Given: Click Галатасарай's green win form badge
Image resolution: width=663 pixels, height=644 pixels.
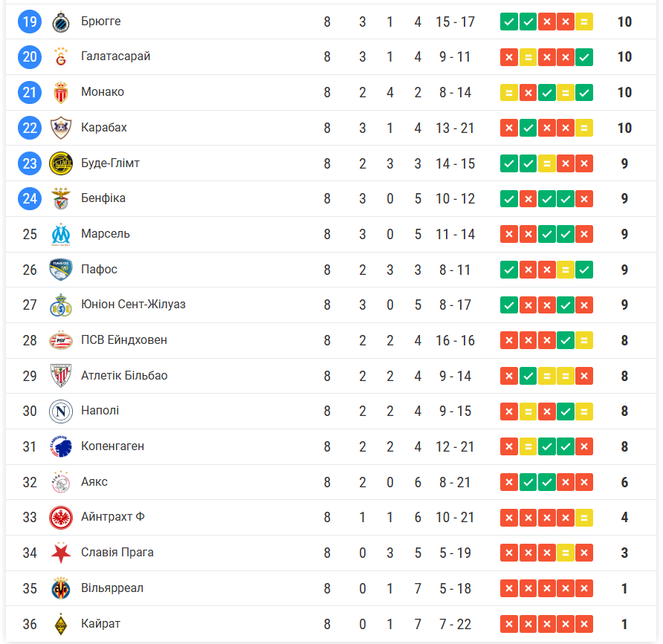Looking at the screenshot, I should pyautogui.click(x=584, y=56).
